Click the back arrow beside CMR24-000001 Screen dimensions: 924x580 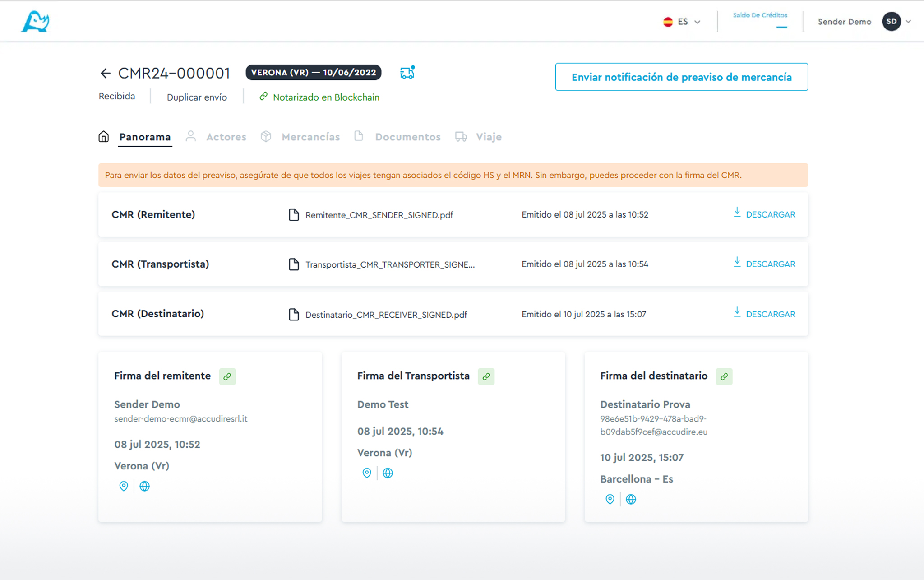pos(105,73)
